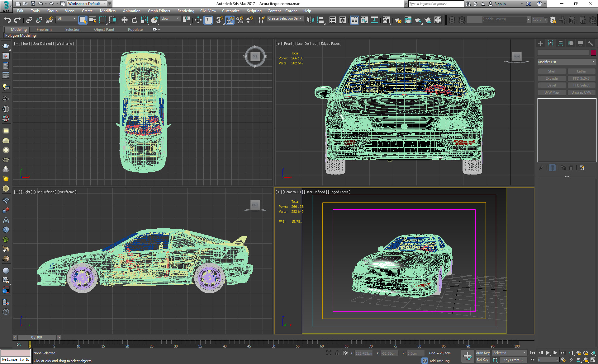Toggle Window/Crossing selection mode
This screenshot has height=364, width=598.
(113, 20)
